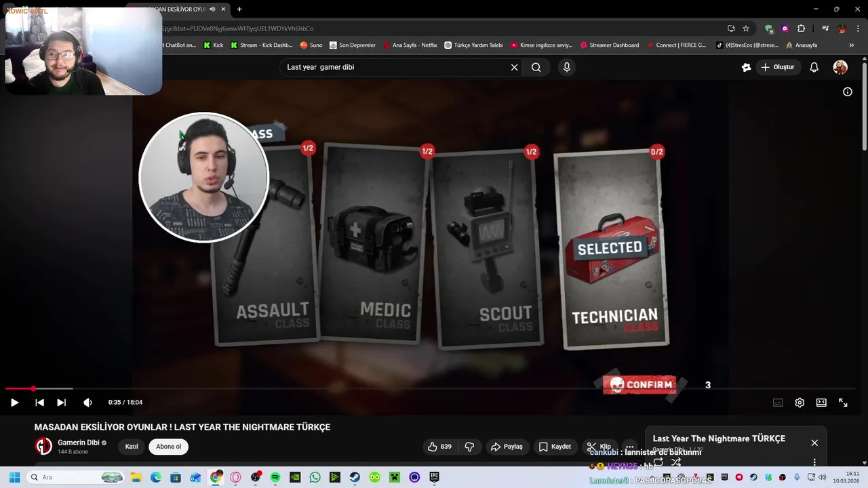Screen dimensions: 868x488
Task: Open Chrome three-dot menu
Action: click(858, 28)
